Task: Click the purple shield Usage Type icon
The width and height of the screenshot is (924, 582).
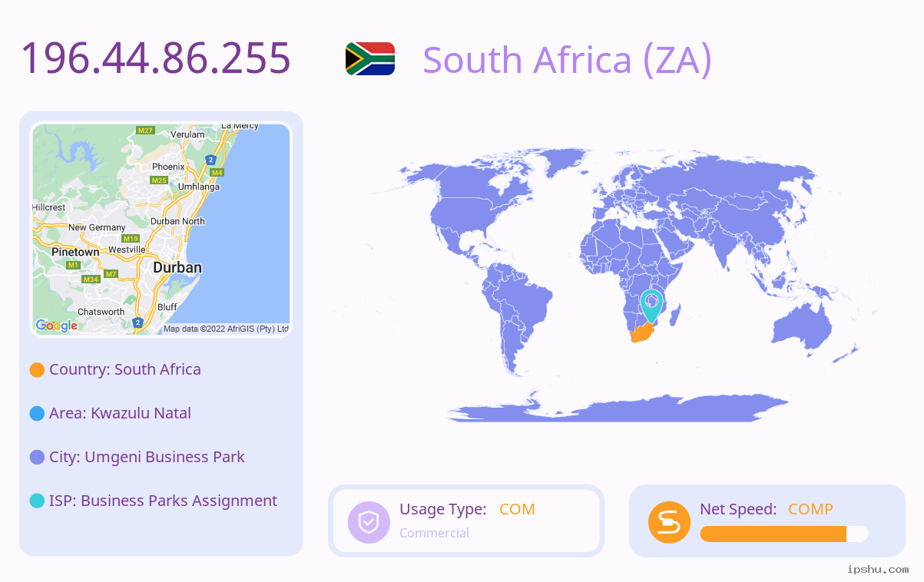Action: coord(369,522)
